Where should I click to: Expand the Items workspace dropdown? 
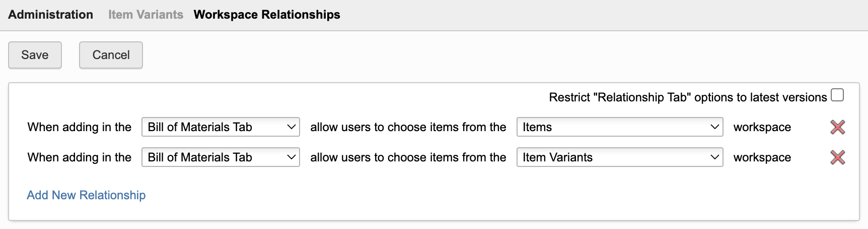[x=620, y=127]
